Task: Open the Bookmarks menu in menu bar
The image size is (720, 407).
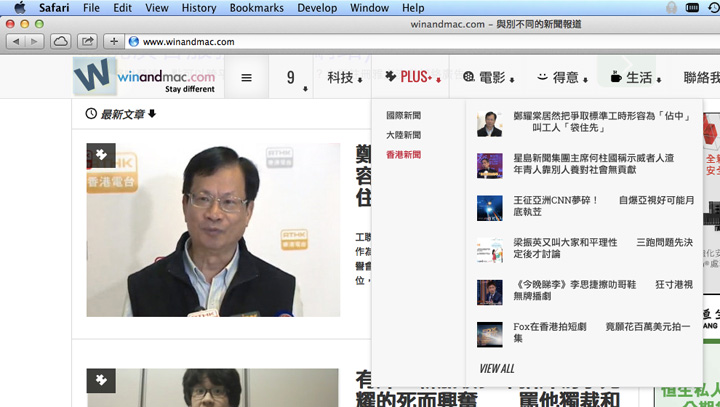Action: 256,8
